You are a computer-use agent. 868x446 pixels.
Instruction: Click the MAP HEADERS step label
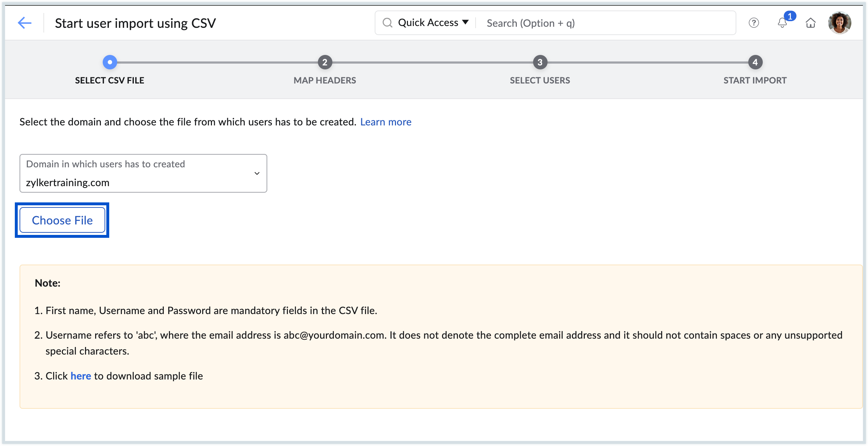click(x=325, y=80)
